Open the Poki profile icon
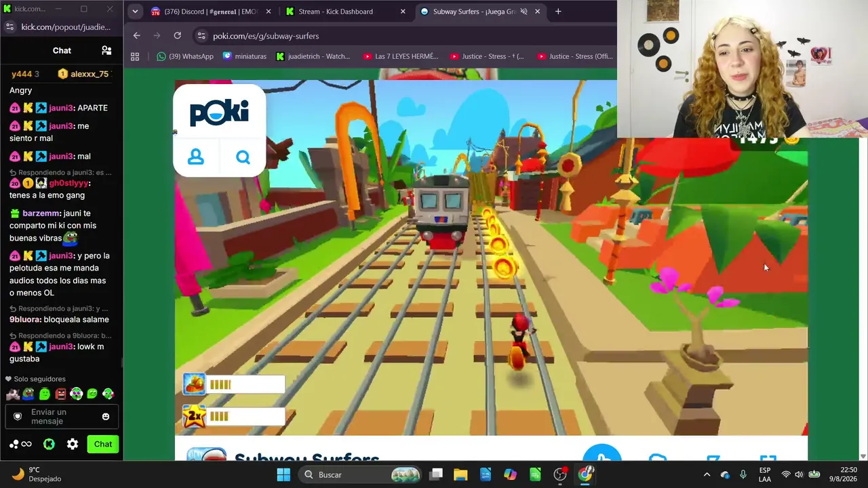The height and width of the screenshot is (488, 868). 196,157
